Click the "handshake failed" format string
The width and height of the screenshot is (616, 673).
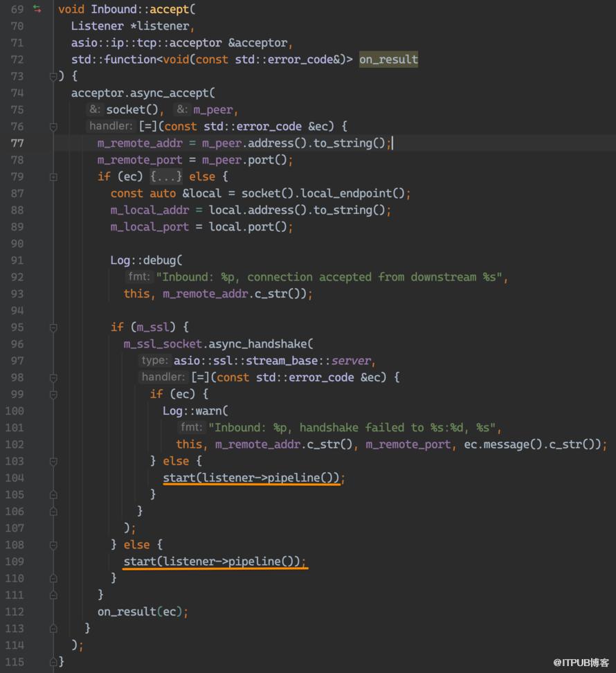[x=352, y=427]
